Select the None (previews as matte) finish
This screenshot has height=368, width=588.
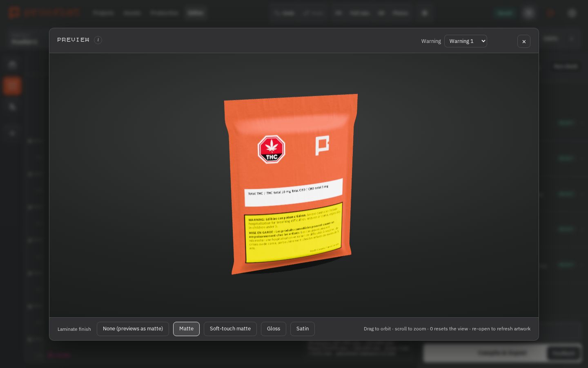coord(133,329)
